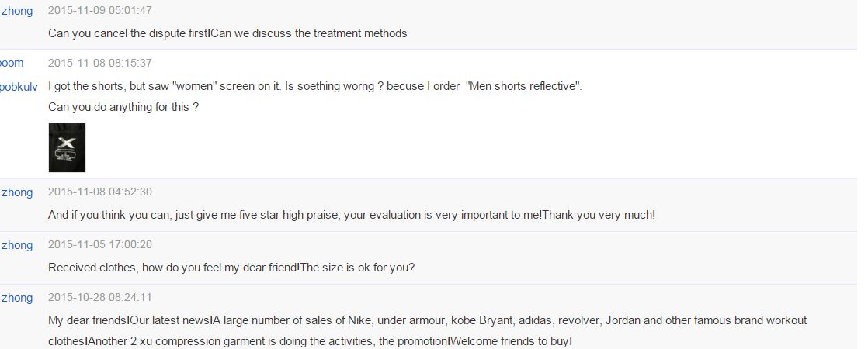868x349 pixels.
Task: Click the "pobkulv" username link
Action: click(19, 87)
